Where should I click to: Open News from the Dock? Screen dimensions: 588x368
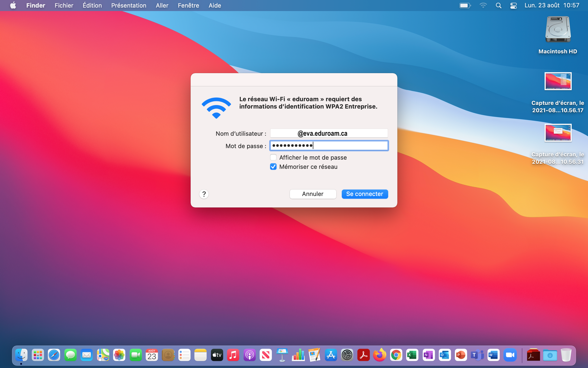tap(266, 355)
